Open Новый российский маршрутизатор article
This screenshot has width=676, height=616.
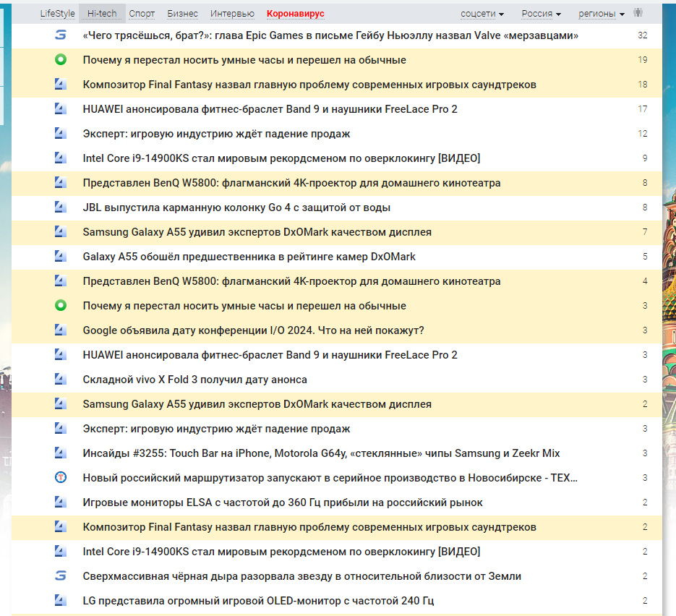330,478
